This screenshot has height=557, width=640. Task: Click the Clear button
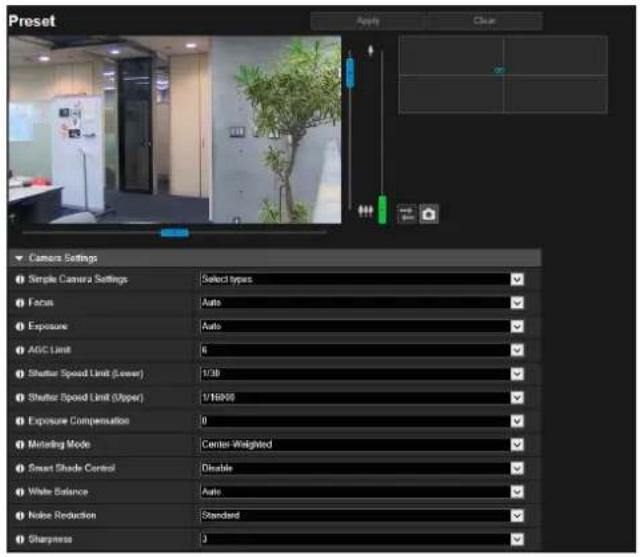pos(484,21)
